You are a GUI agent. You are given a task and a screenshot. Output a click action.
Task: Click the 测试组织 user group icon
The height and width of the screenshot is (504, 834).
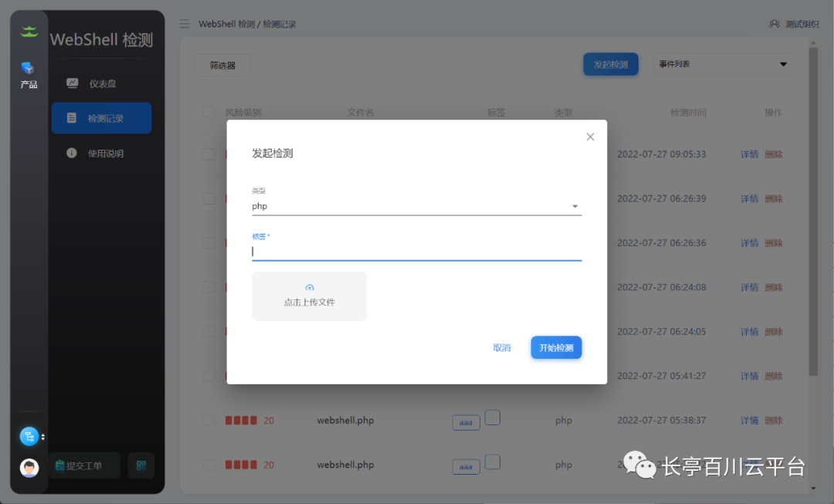click(774, 24)
